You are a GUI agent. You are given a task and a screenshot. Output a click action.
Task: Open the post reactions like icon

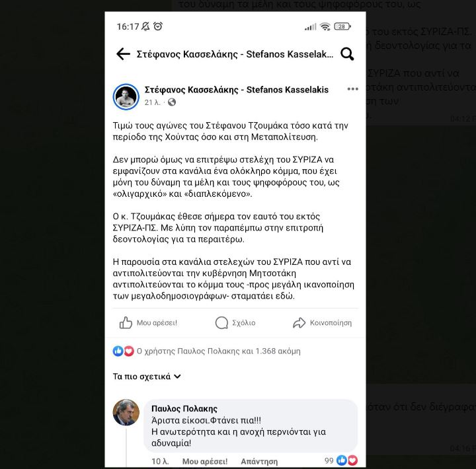pyautogui.click(x=118, y=351)
